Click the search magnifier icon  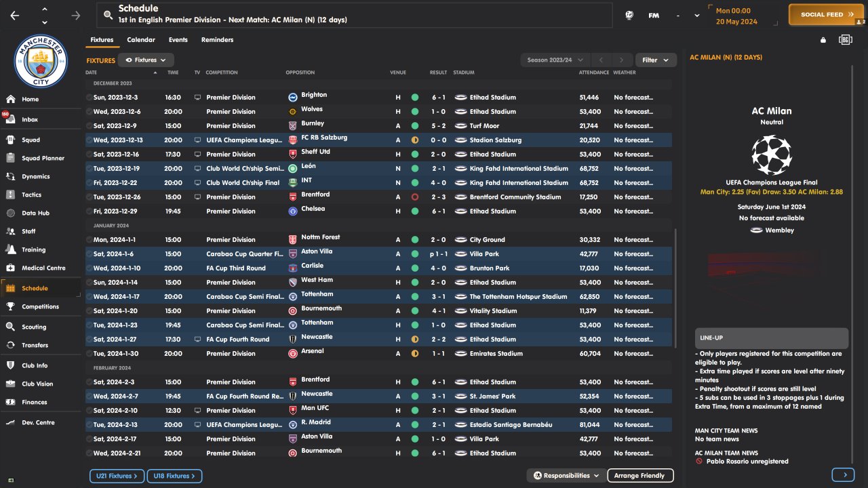(x=107, y=14)
